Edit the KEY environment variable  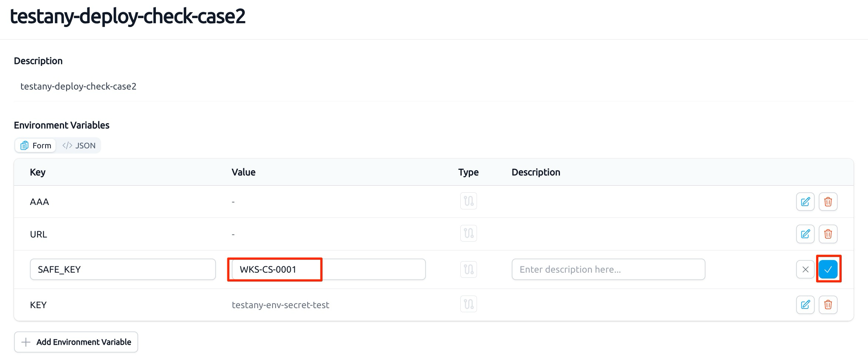[805, 304]
